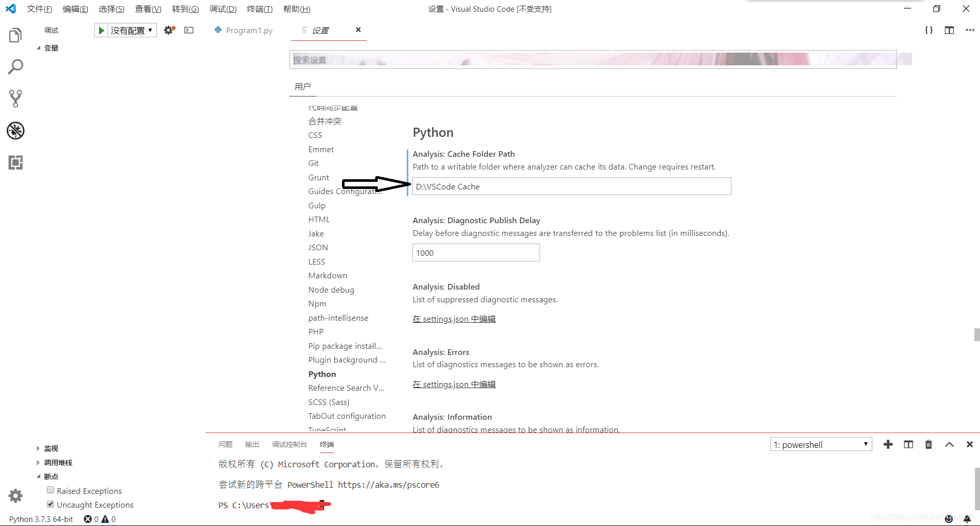Split the terminal panel
The image size is (980, 526).
click(909, 444)
